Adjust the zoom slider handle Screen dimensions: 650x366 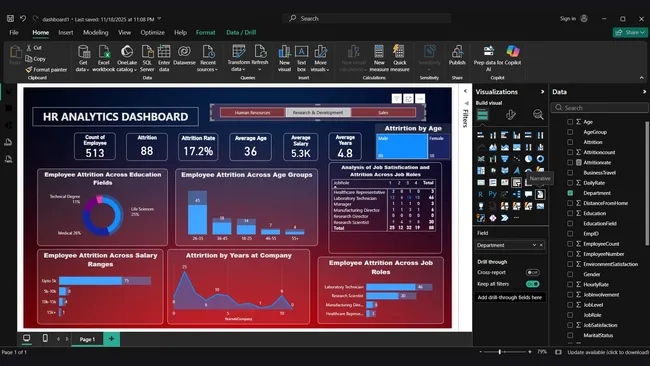point(500,352)
